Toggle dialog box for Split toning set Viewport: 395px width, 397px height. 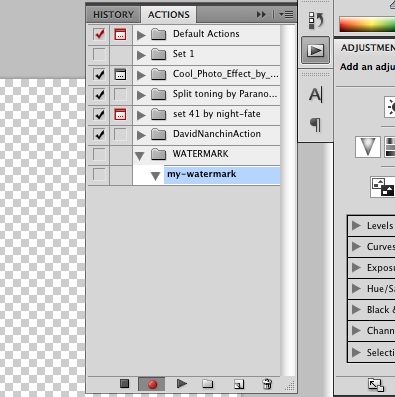click(120, 94)
